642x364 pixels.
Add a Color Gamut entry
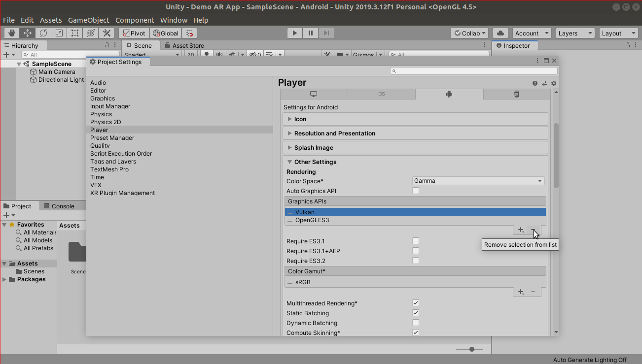pyautogui.click(x=521, y=292)
